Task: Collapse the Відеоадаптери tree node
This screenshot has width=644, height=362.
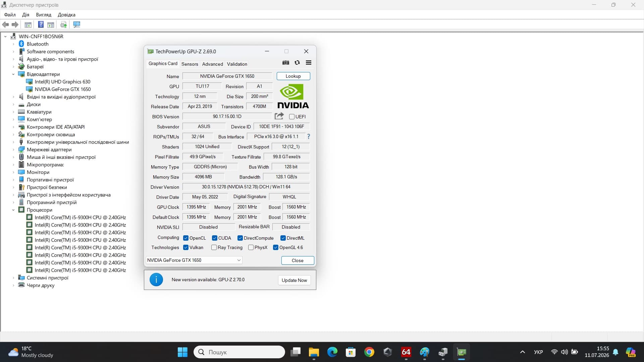Action: (x=13, y=74)
